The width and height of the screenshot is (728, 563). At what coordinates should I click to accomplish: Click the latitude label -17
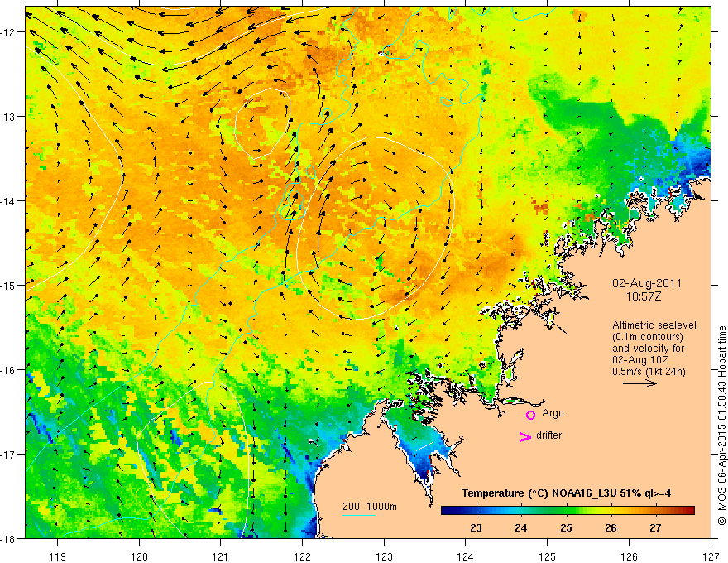tap(9, 454)
